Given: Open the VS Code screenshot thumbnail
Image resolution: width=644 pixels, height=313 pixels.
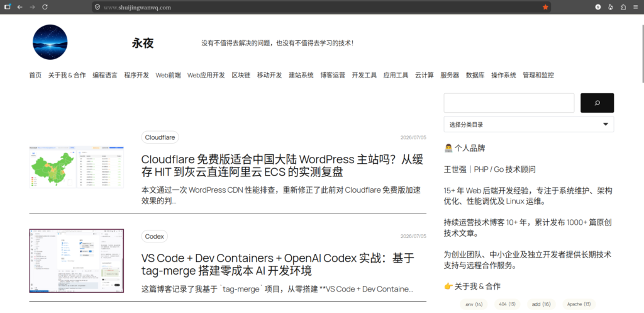Looking at the screenshot, I should [76, 261].
